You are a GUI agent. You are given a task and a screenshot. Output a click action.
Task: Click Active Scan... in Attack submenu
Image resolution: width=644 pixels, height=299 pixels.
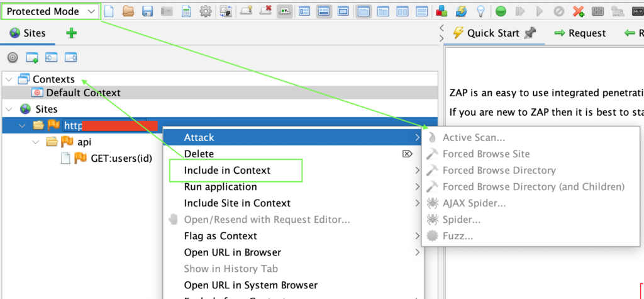(x=531, y=137)
